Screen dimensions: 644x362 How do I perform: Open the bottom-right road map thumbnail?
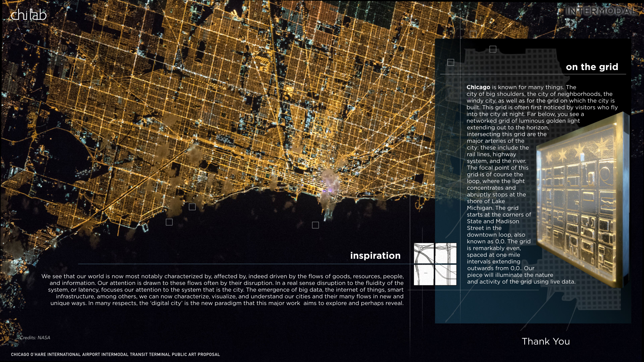(x=446, y=275)
